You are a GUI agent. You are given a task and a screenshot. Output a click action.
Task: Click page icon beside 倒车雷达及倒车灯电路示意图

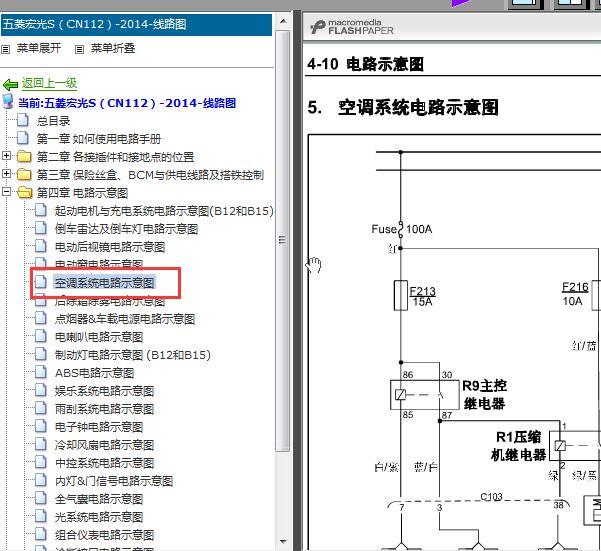pos(41,228)
